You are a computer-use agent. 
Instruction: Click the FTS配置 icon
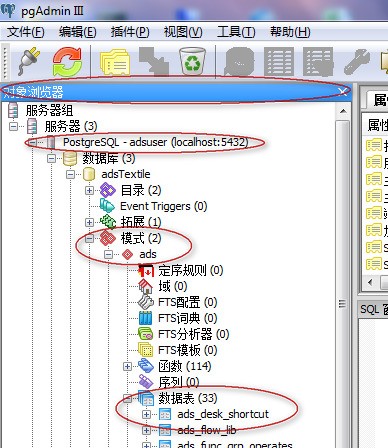click(x=146, y=302)
